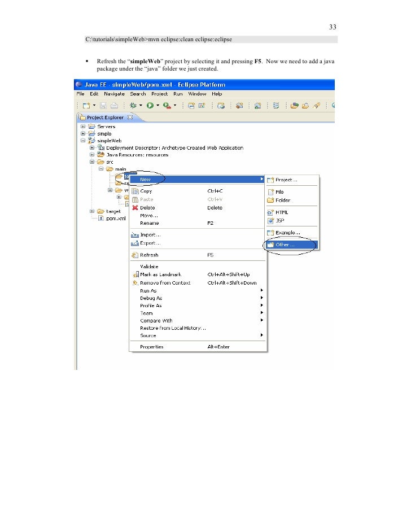Image resolution: width=411 pixels, height=532 pixels.
Task: Choose Import... in the context menu
Action: coord(198,235)
